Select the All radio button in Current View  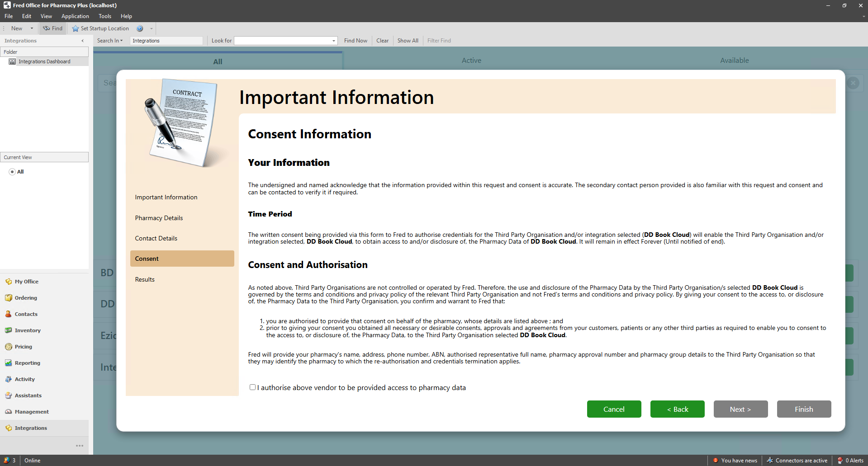pyautogui.click(x=12, y=172)
